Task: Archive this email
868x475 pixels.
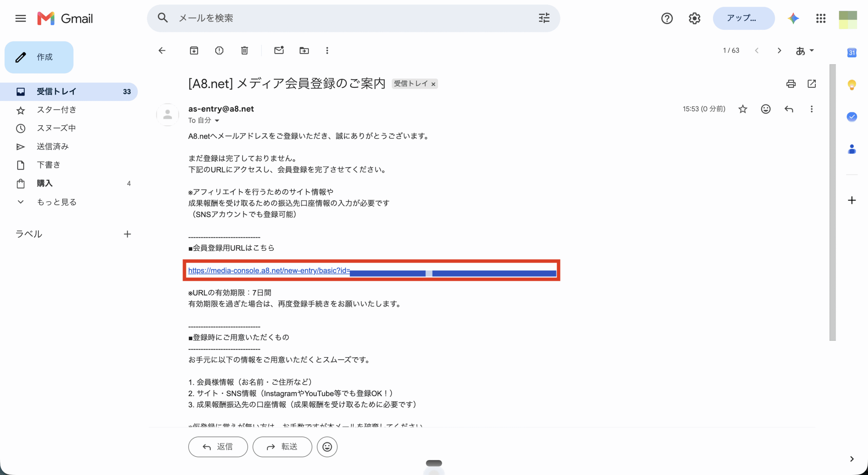Action: tap(194, 50)
